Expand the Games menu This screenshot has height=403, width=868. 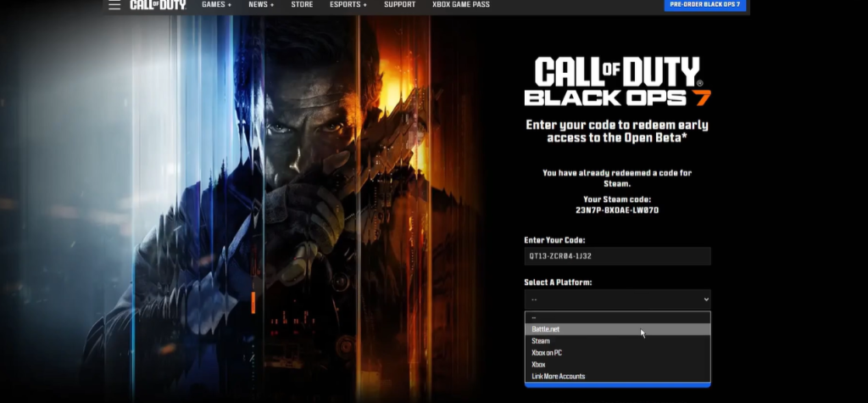coord(216,5)
